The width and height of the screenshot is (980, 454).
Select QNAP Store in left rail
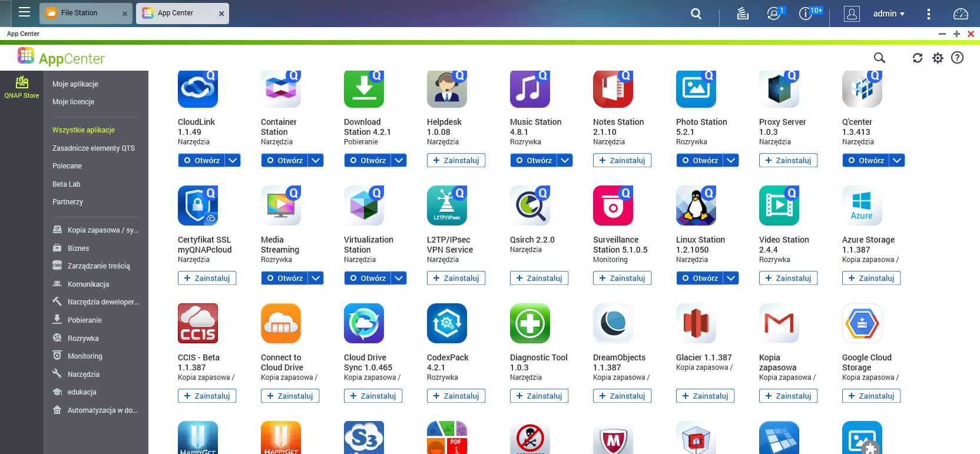click(22, 87)
